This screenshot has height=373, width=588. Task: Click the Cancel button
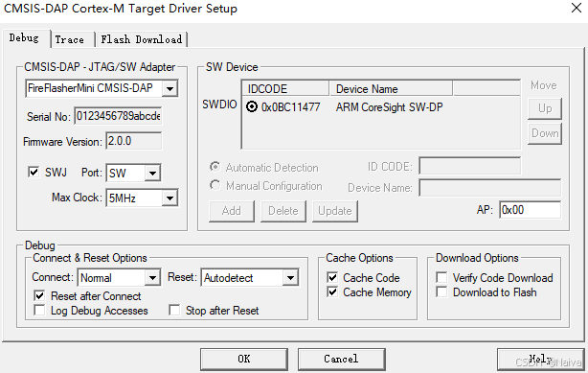point(341,360)
